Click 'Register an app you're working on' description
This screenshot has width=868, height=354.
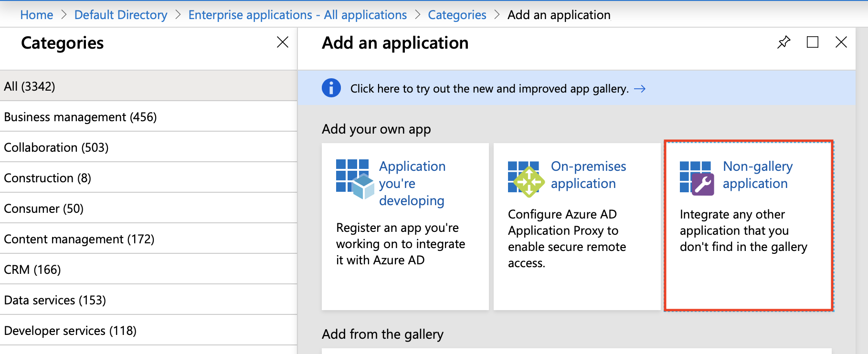(401, 244)
